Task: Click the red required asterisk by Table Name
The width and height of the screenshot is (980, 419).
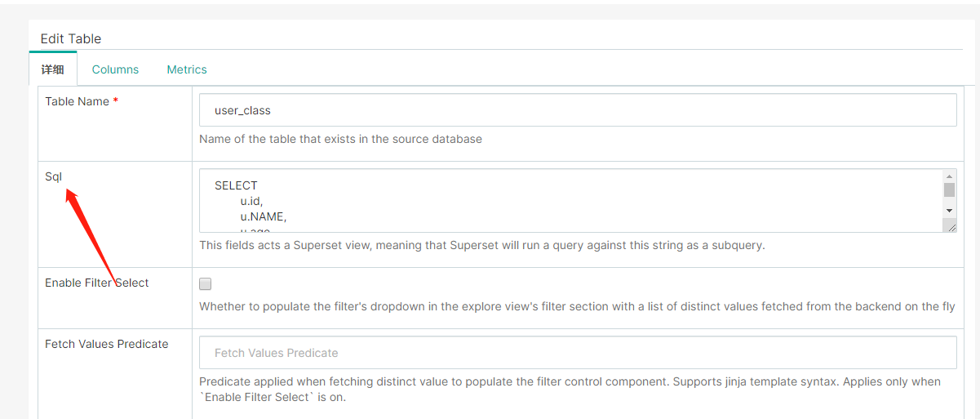Action: click(116, 101)
